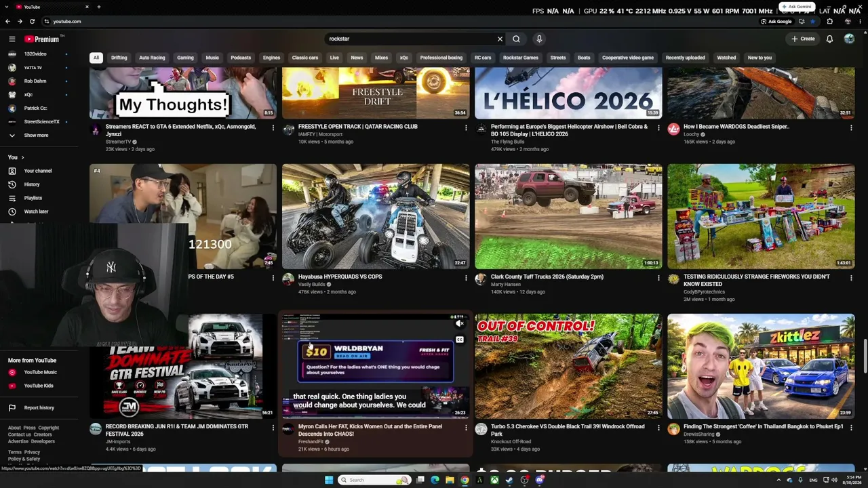Open the YouTube hamburger guide menu
Screen dimensions: 868x488
point(12,39)
